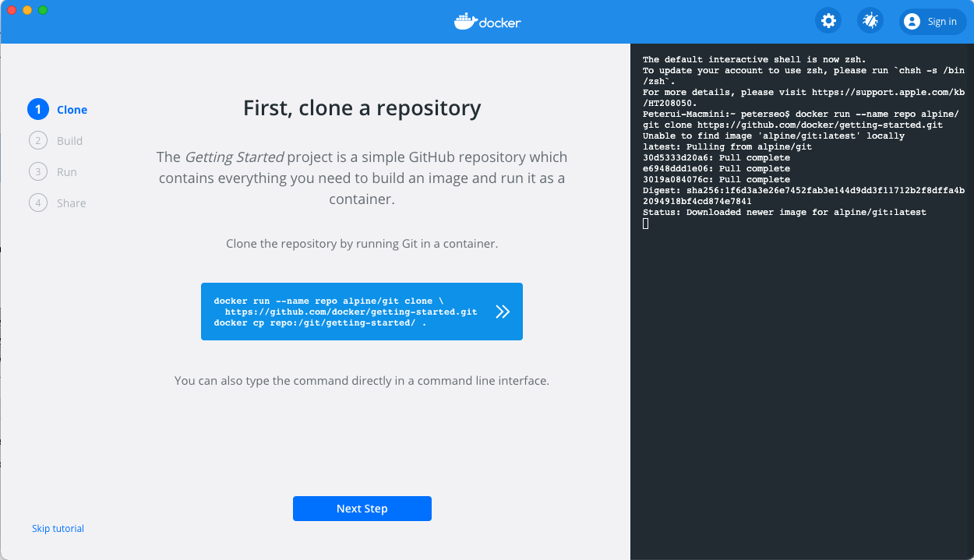Click step 2 circle icon
The width and height of the screenshot is (974, 560).
point(38,141)
